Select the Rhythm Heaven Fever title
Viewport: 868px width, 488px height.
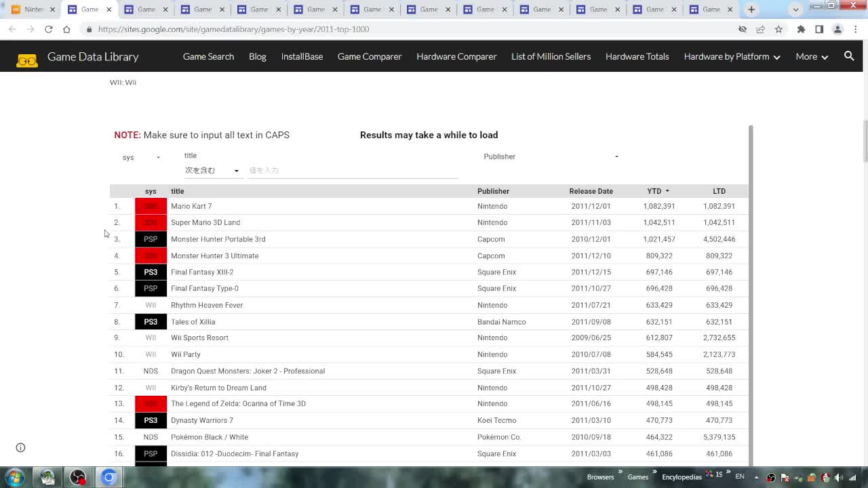tap(207, 305)
